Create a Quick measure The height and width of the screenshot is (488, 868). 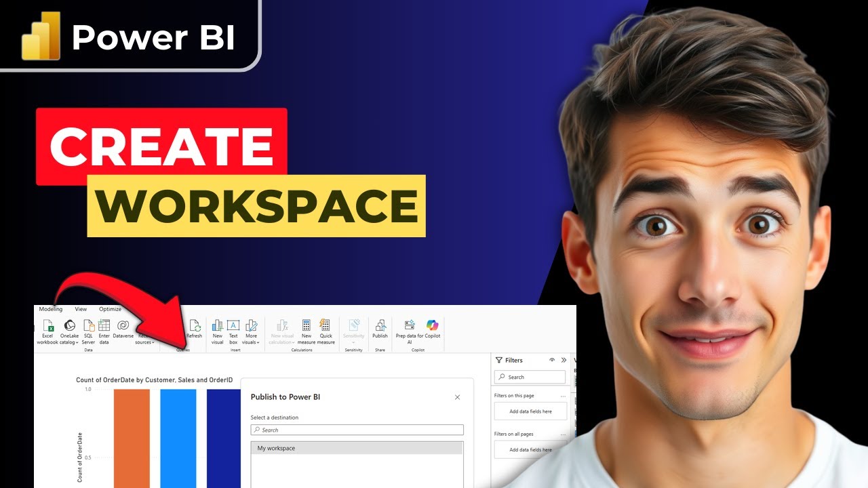coord(325,331)
